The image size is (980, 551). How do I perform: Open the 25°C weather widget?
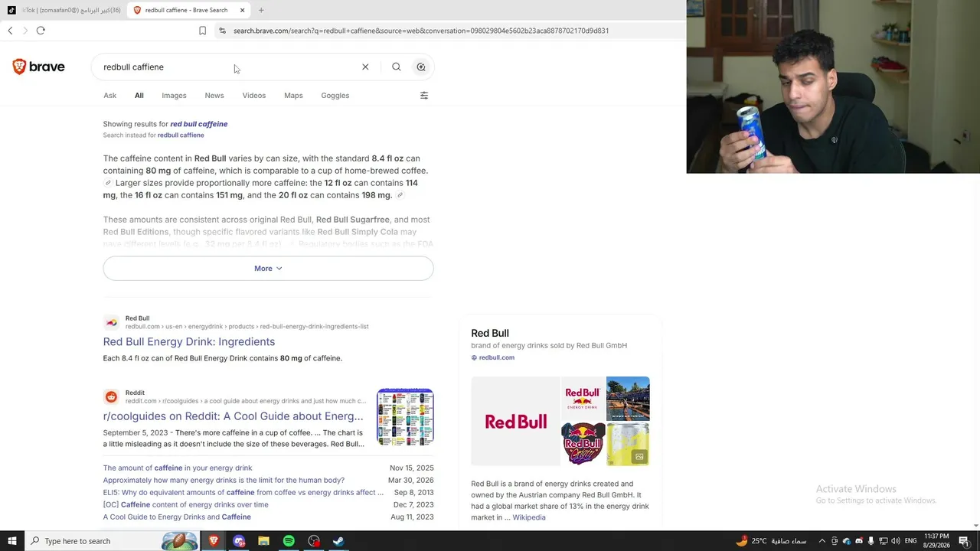pyautogui.click(x=771, y=541)
